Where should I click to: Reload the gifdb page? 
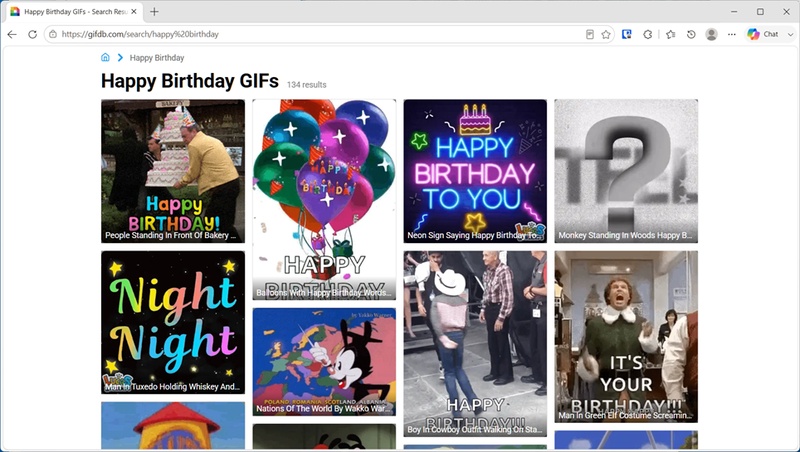point(32,34)
